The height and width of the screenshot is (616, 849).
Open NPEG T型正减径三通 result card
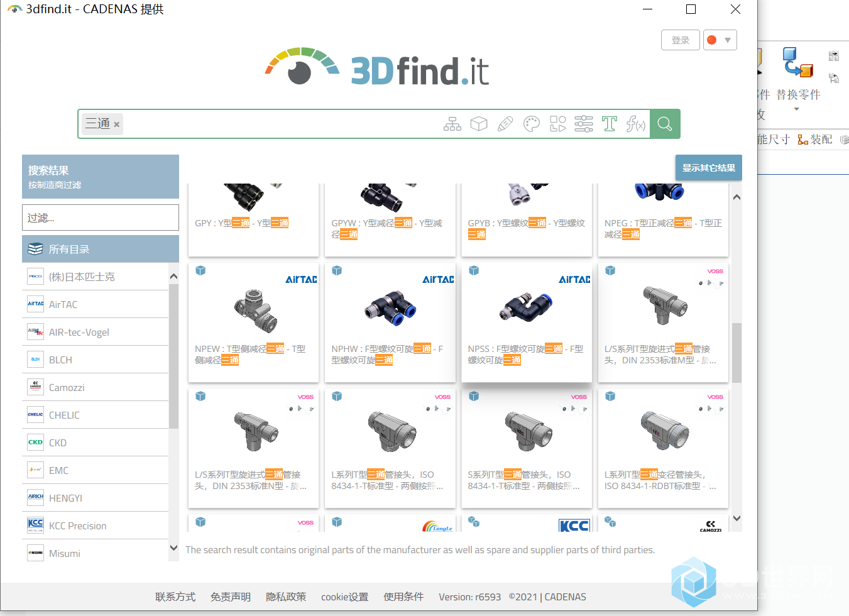click(x=663, y=219)
